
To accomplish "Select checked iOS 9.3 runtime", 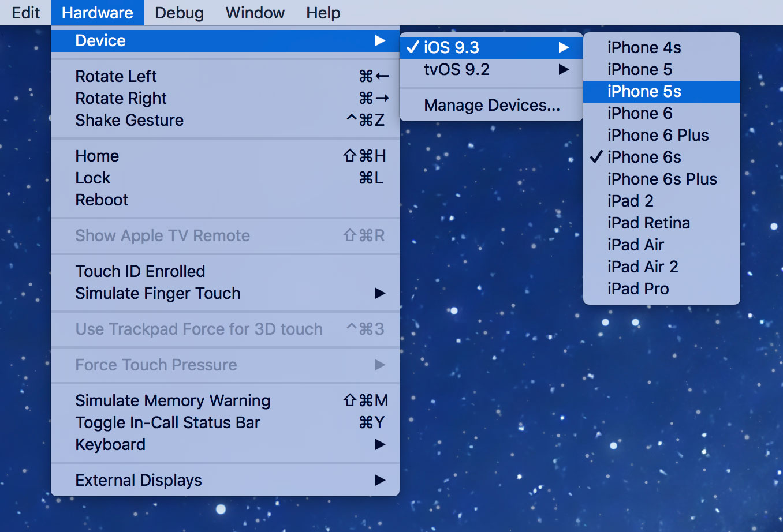I will pos(491,47).
